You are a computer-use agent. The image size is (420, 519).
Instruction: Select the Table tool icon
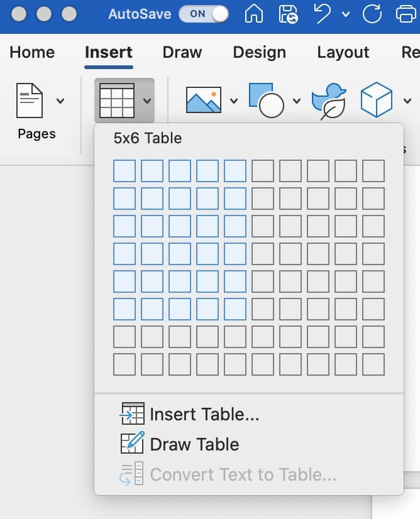(119, 99)
